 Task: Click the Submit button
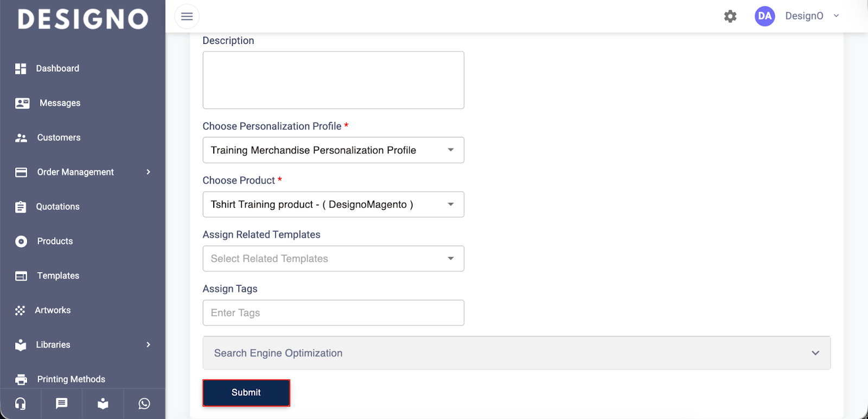coord(246,392)
